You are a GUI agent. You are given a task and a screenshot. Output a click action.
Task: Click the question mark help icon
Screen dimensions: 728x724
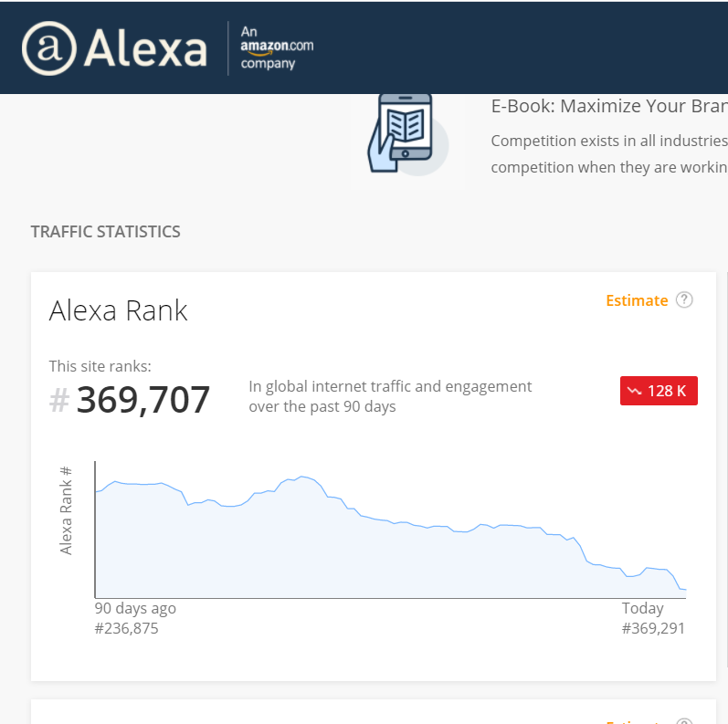[x=684, y=300]
